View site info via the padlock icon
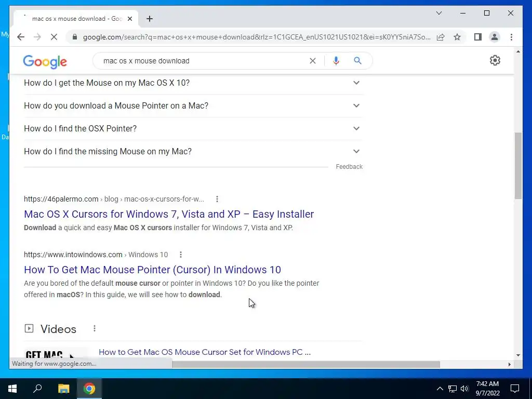This screenshot has width=532, height=399. [75, 37]
